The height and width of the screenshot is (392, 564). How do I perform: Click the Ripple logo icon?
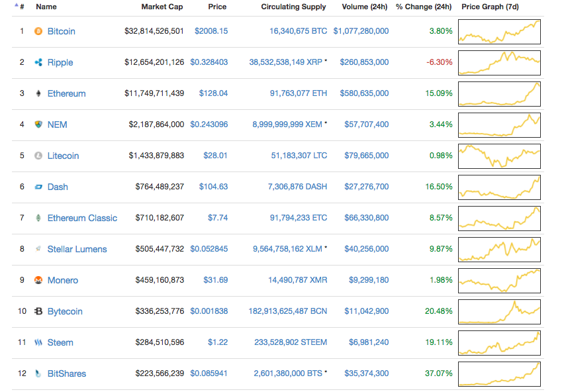tap(38, 63)
